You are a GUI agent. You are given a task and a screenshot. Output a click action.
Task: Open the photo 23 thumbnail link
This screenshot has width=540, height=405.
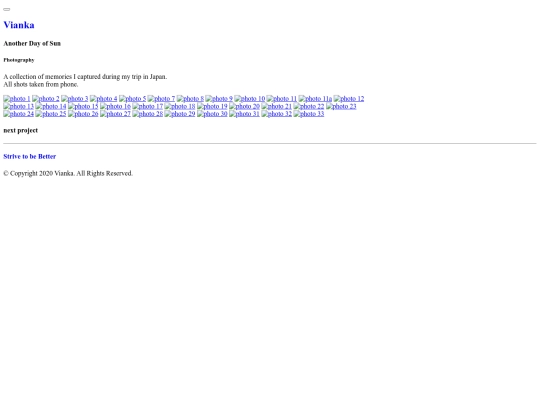[341, 106]
